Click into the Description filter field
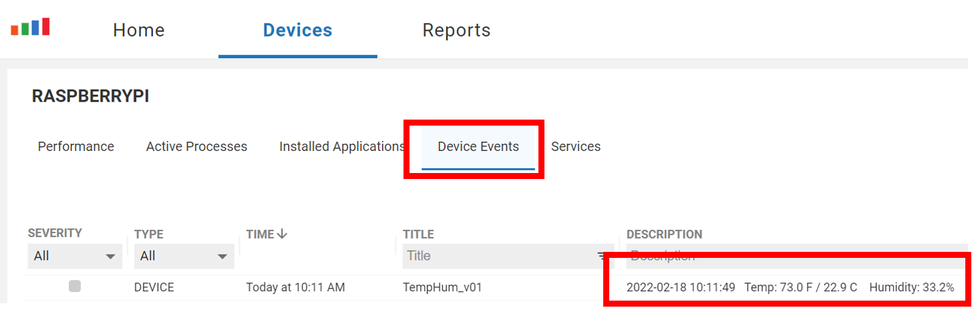980x316 pixels. pyautogui.click(x=795, y=256)
